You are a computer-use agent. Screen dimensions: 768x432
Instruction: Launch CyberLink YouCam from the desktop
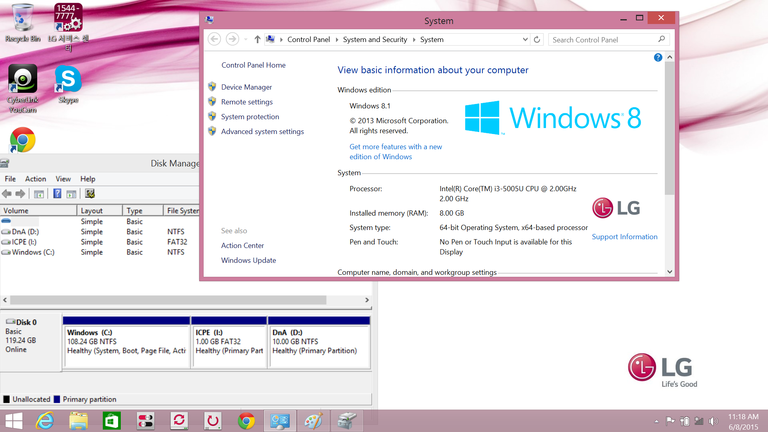pos(23,89)
